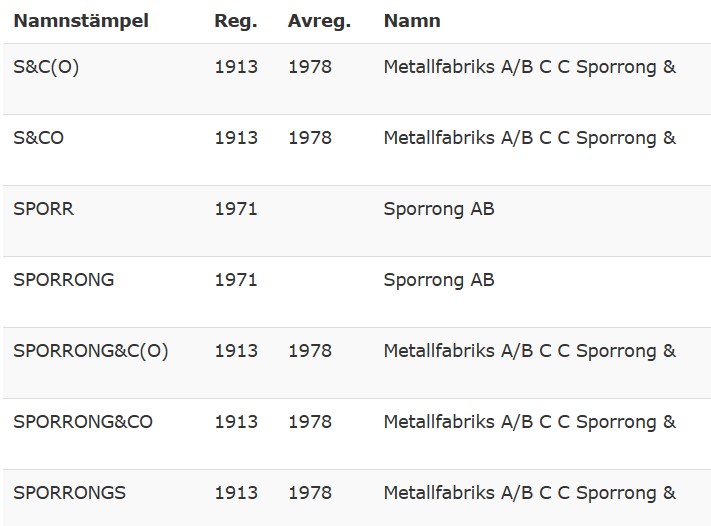
Task: Select the S&C(O) name stamp cell
Action: coord(46,67)
